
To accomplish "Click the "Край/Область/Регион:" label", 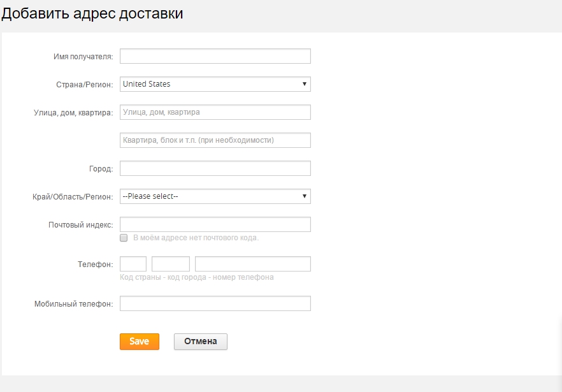I will click(x=72, y=197).
